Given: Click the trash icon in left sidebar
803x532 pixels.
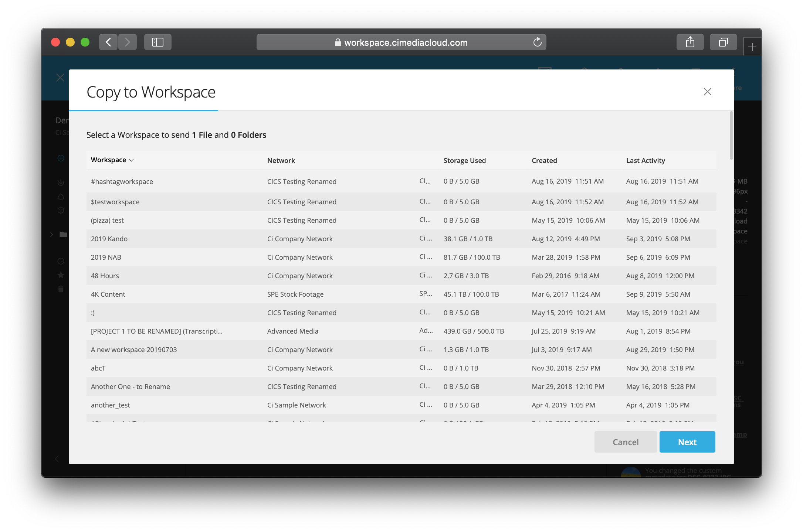Looking at the screenshot, I should point(61,289).
